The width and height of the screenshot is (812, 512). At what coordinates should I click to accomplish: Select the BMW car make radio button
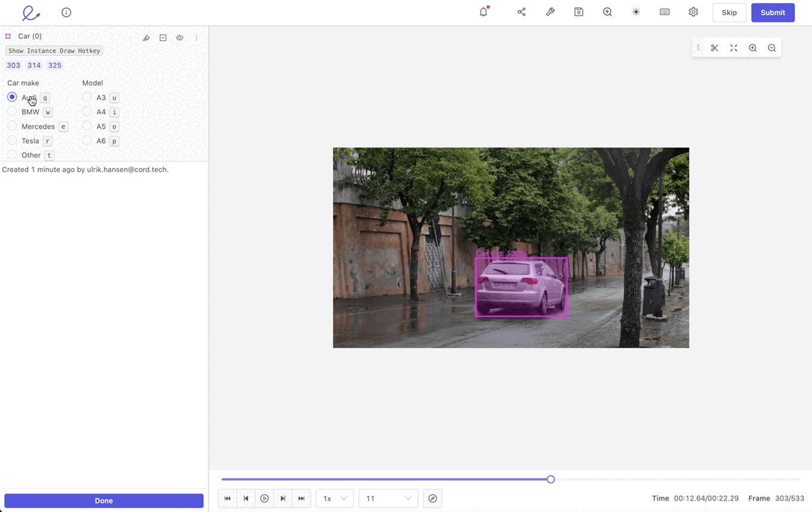[12, 112]
